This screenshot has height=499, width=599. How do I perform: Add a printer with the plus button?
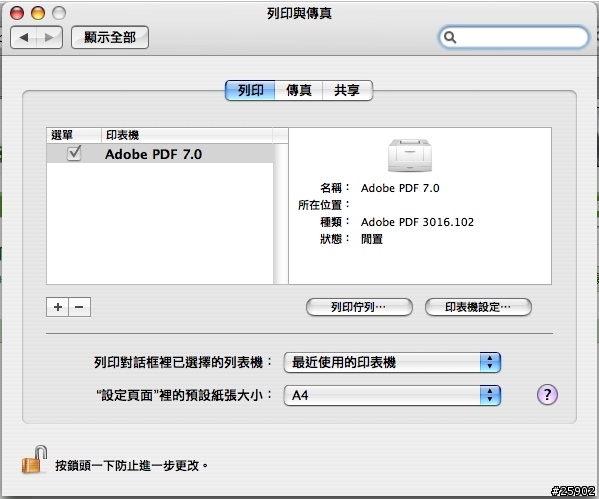click(x=58, y=307)
